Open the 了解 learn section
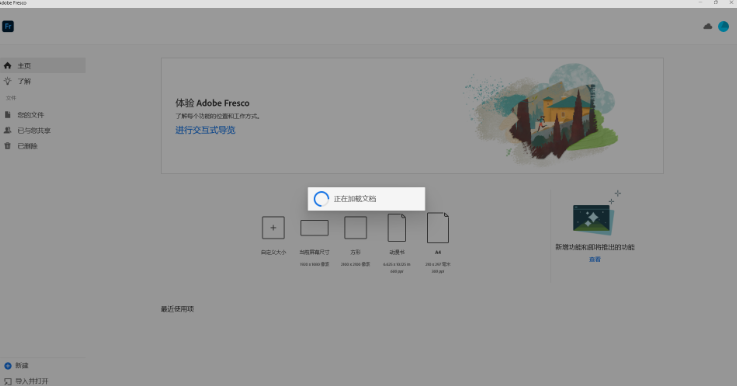737x386 pixels. [x=24, y=81]
